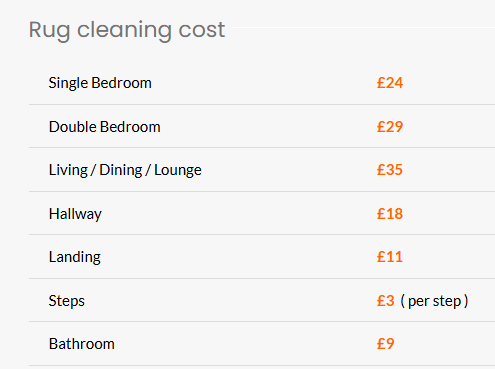Click the £35 price for Living room
Image resolution: width=495 pixels, height=369 pixels.
point(390,170)
